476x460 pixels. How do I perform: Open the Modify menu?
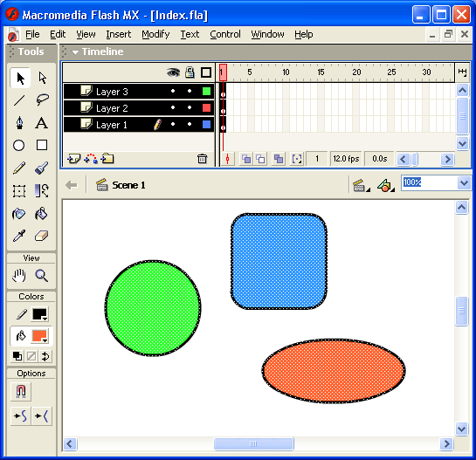pos(155,34)
